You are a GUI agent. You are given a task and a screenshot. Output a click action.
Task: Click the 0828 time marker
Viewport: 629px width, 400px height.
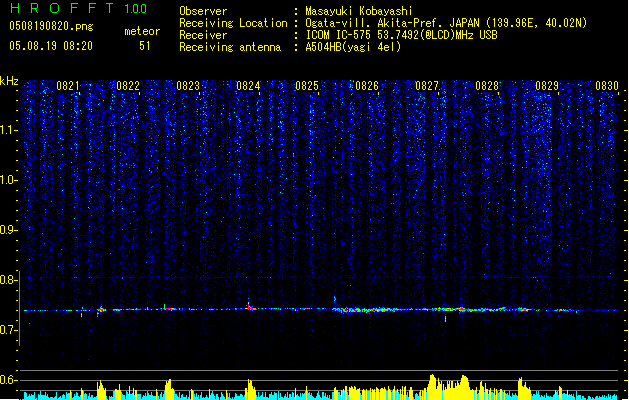[x=487, y=86]
